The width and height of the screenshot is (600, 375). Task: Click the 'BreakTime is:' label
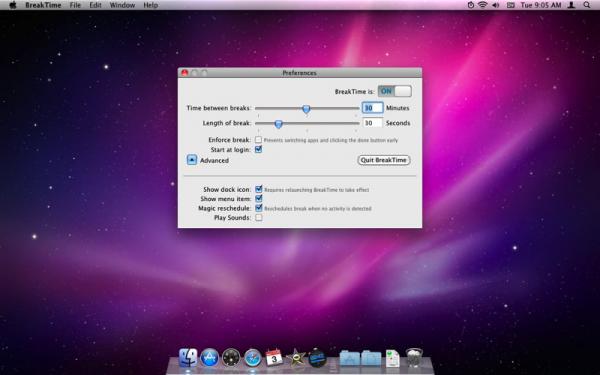pos(354,91)
